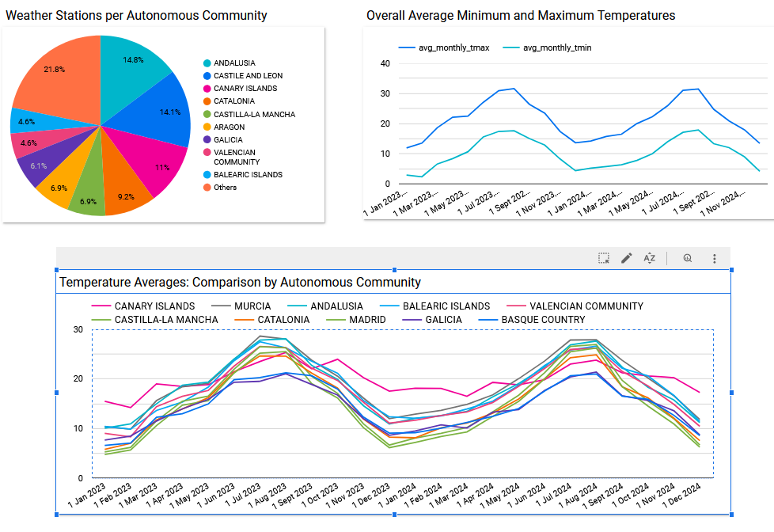Click the pencil edit icon
Screen dimensions: 774x532
pos(627,258)
